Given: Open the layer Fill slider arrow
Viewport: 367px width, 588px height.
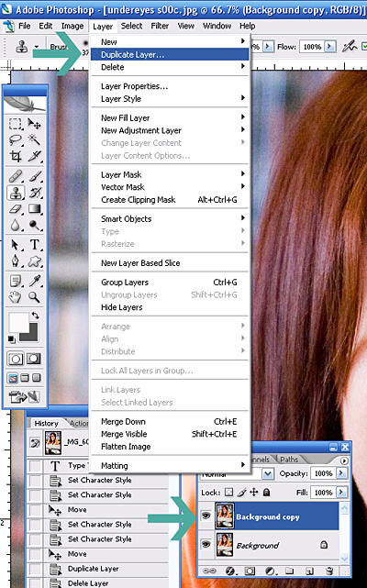Looking at the screenshot, I should coord(341,492).
